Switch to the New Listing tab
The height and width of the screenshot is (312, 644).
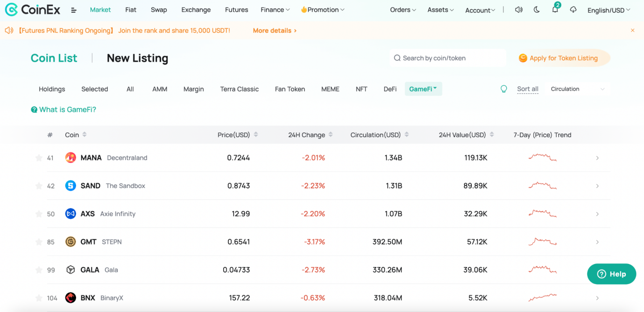137,58
